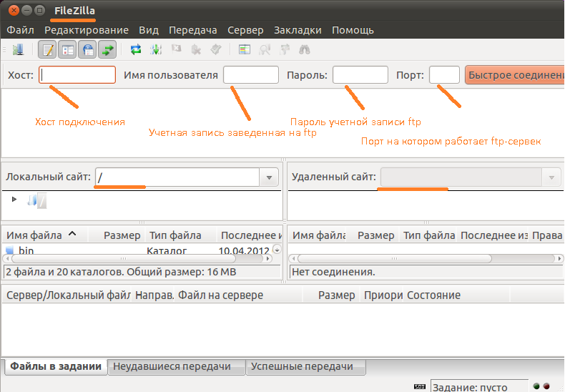Image resolution: width=565 pixels, height=392 pixels.
Task: Toggle message log display
Action: pyautogui.click(x=48, y=50)
